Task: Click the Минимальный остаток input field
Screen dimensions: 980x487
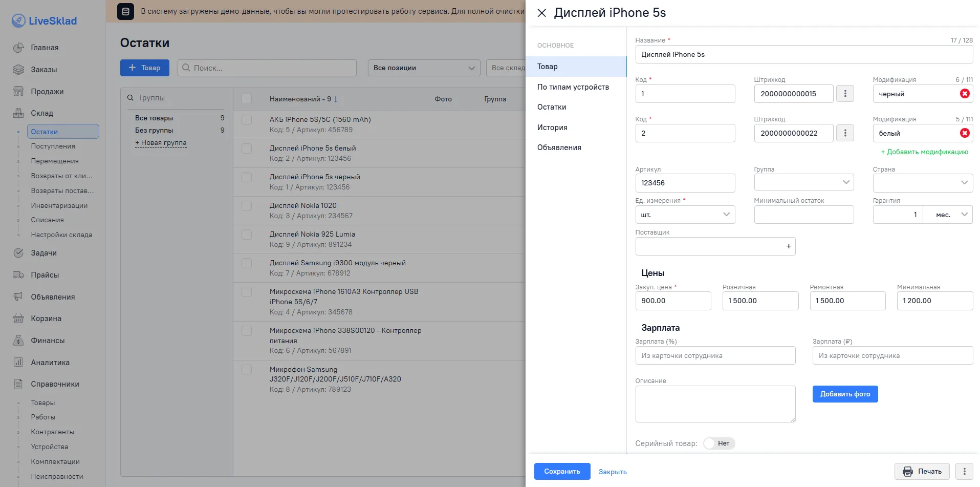Action: 804,215
